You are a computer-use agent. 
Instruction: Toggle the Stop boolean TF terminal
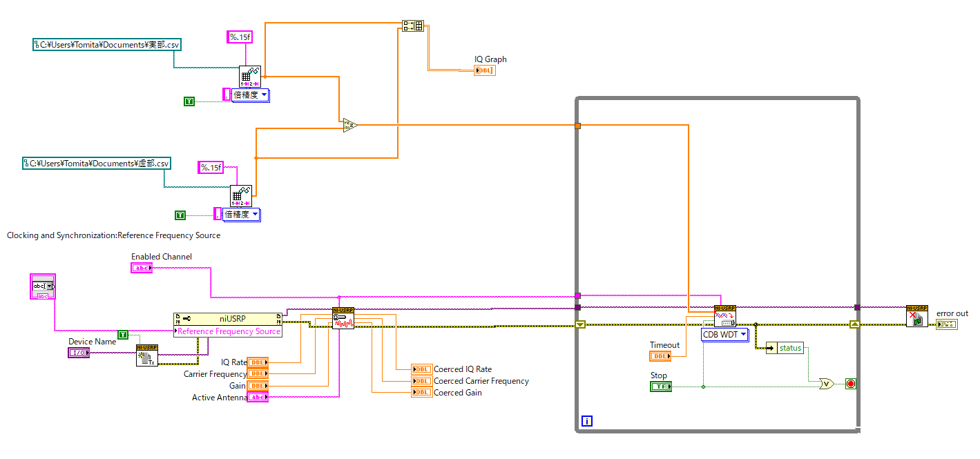[x=661, y=387]
